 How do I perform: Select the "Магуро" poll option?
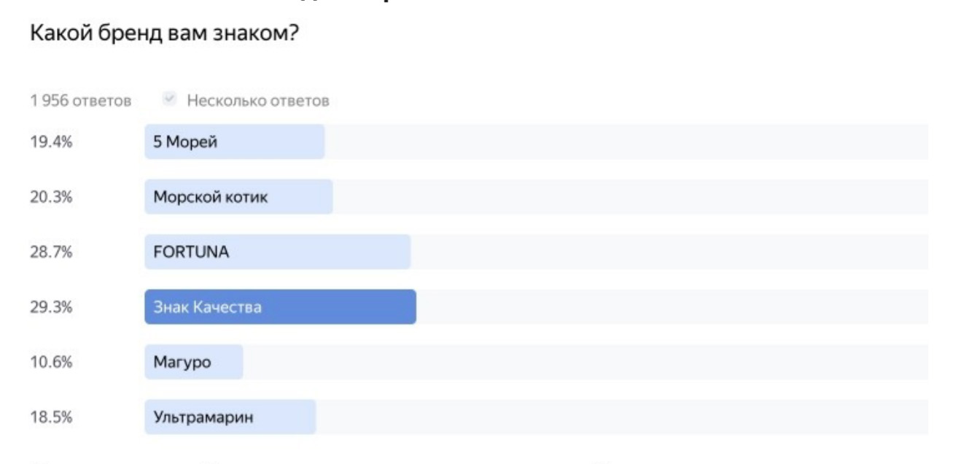coord(193,363)
